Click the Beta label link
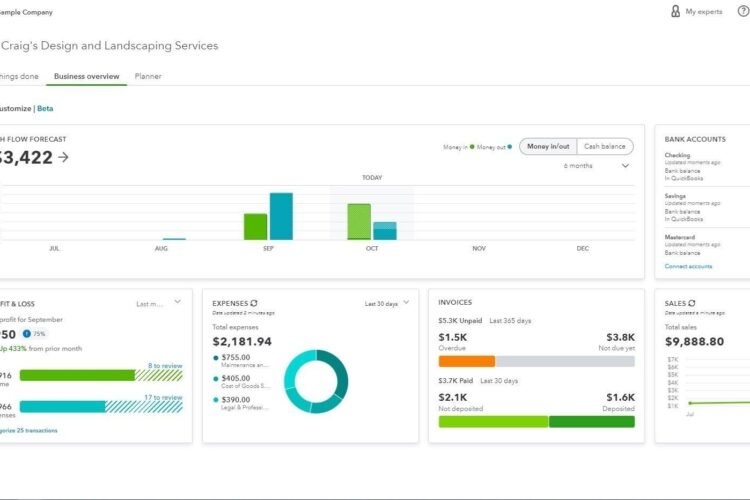This screenshot has height=500, width=750. (45, 109)
